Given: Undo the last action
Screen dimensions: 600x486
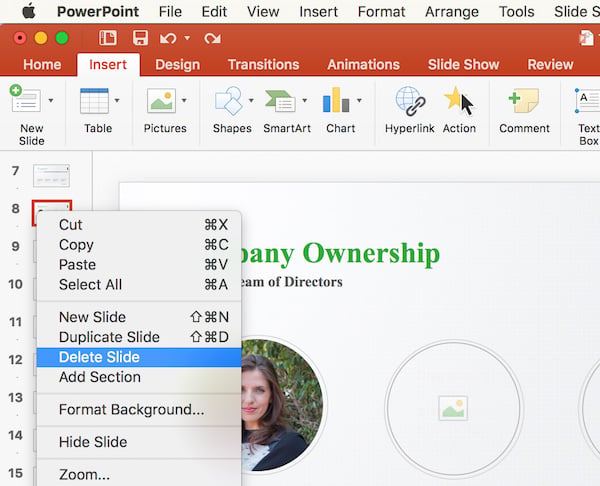Looking at the screenshot, I should pos(168,38).
